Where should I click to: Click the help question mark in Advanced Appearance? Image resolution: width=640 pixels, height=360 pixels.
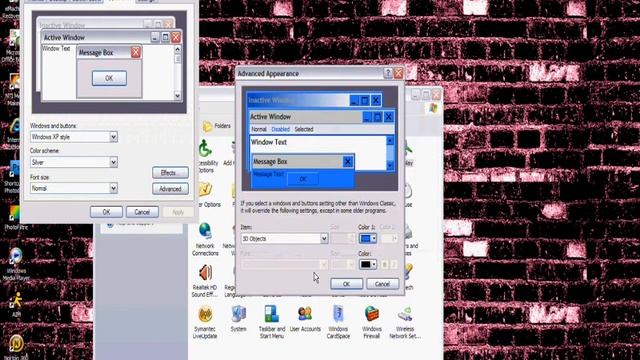point(387,73)
